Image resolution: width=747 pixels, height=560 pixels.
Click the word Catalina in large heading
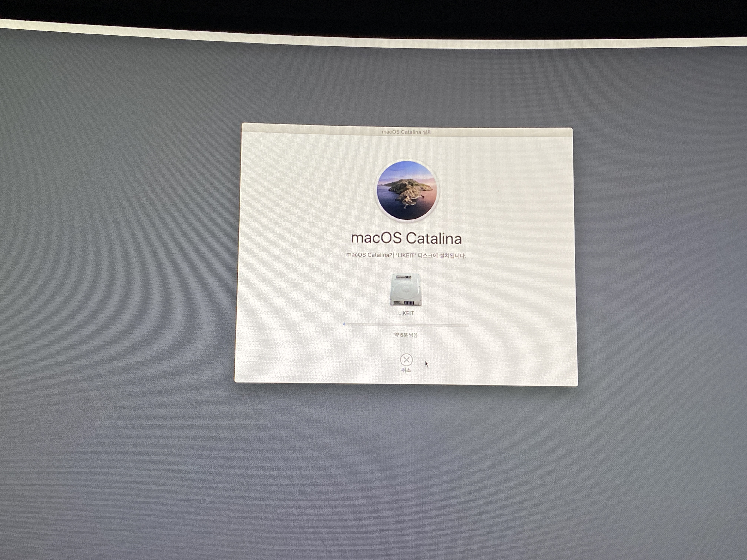(x=434, y=238)
